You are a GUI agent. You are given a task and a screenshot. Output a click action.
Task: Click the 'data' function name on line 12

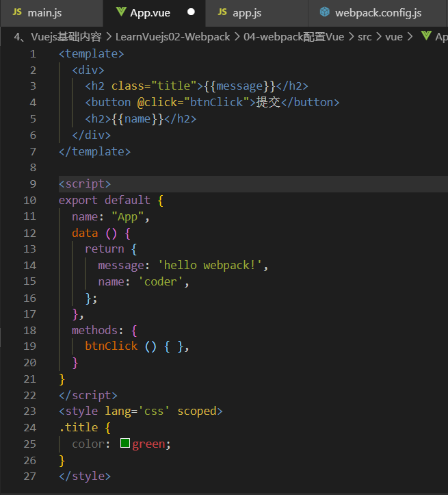(85, 233)
